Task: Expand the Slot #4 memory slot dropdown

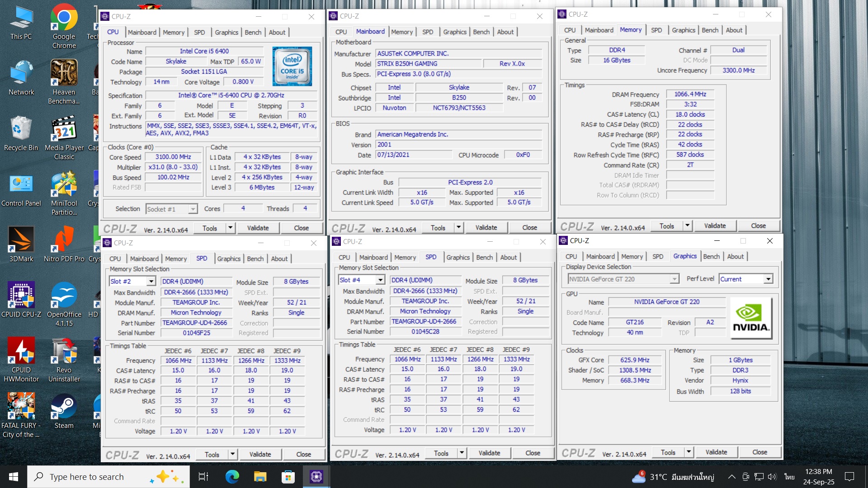Action: pyautogui.click(x=380, y=280)
